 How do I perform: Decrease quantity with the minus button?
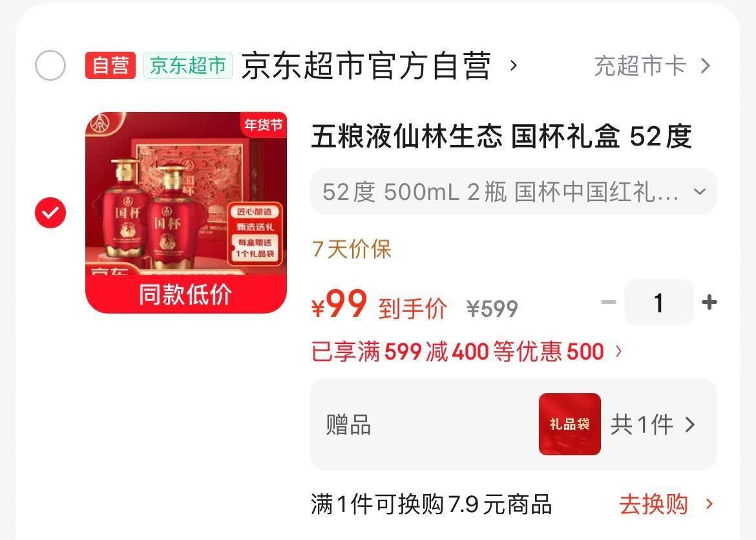point(609,303)
